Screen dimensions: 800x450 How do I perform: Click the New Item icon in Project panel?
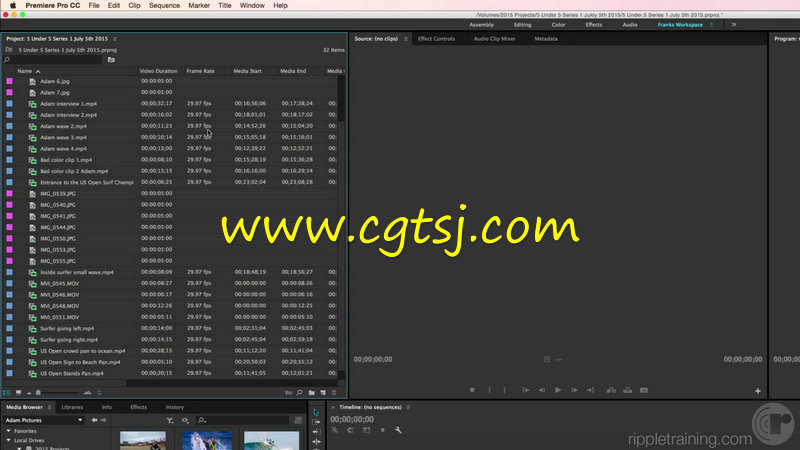click(323, 392)
